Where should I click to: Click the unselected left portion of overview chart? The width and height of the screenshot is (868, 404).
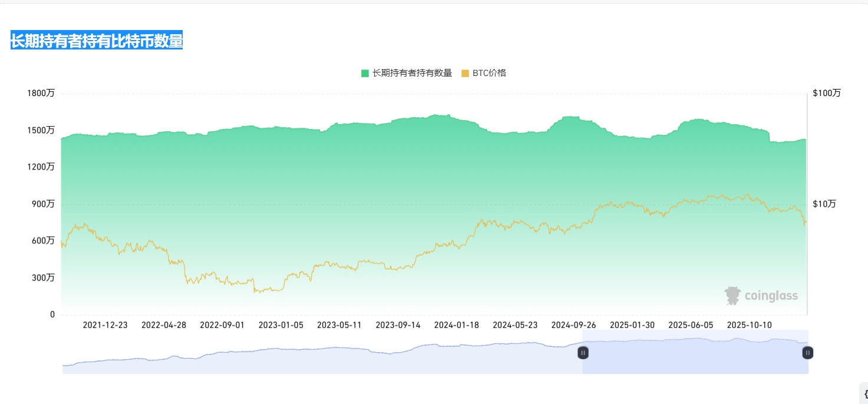[322, 353]
